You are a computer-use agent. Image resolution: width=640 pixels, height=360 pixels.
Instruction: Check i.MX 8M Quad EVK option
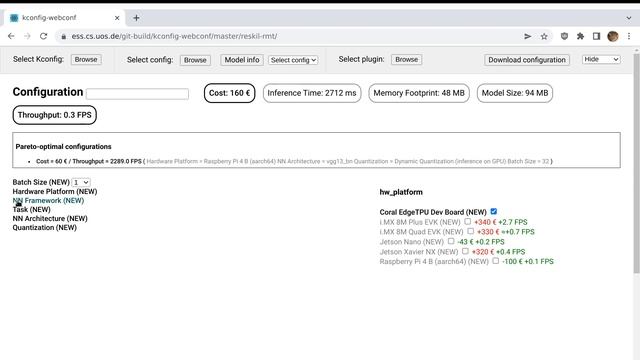click(470, 231)
